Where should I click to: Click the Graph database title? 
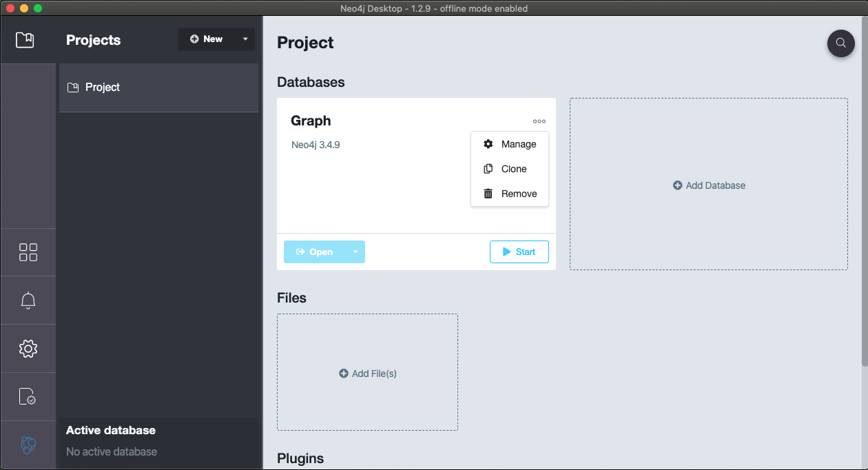pos(311,121)
